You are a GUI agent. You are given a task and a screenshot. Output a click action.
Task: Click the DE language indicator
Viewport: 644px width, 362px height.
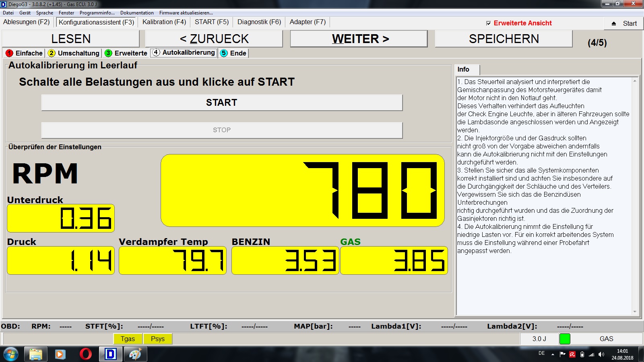point(541,353)
